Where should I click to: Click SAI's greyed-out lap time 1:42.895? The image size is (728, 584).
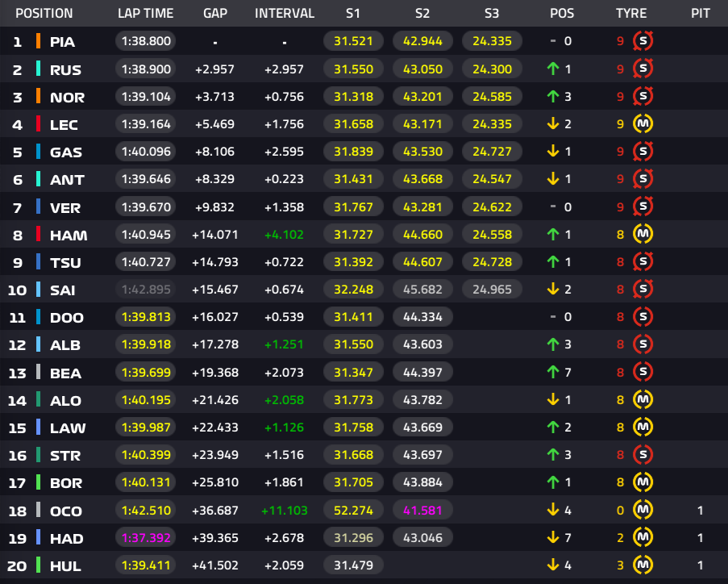[147, 290]
